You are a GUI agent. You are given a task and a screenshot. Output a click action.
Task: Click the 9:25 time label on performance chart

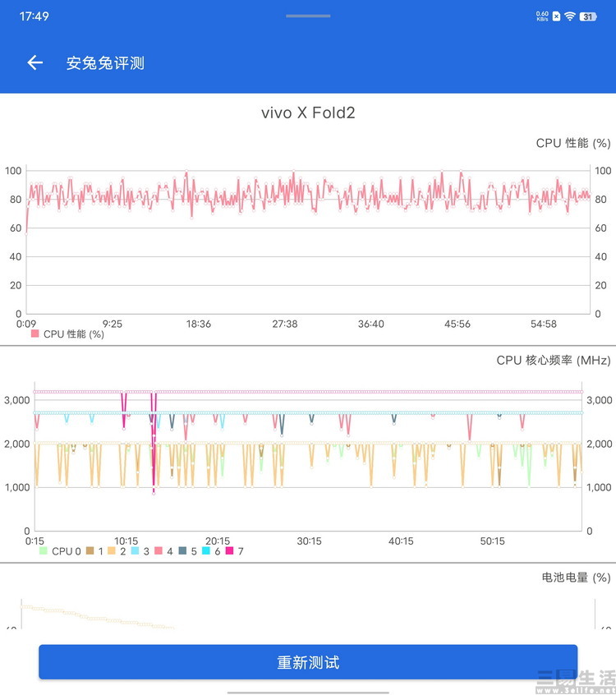tap(113, 324)
